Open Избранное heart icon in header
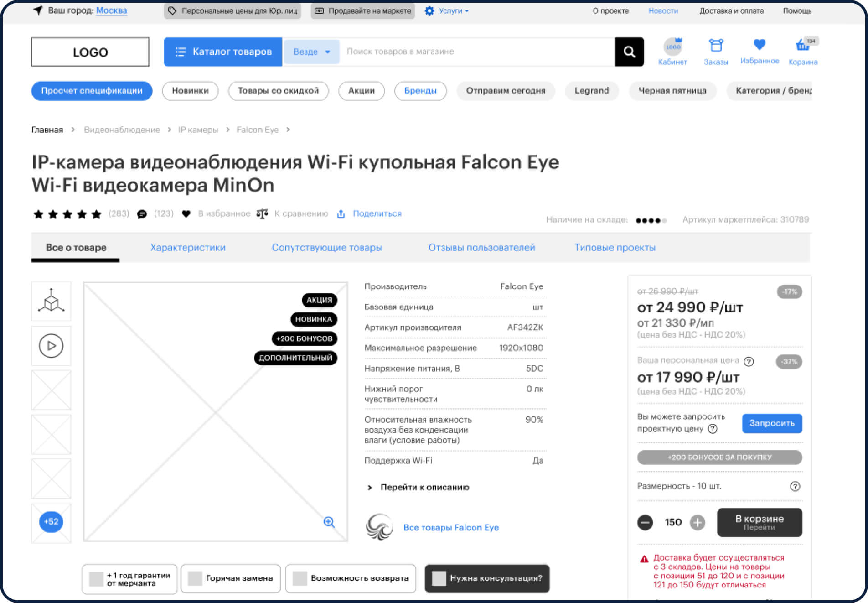 coord(759,45)
